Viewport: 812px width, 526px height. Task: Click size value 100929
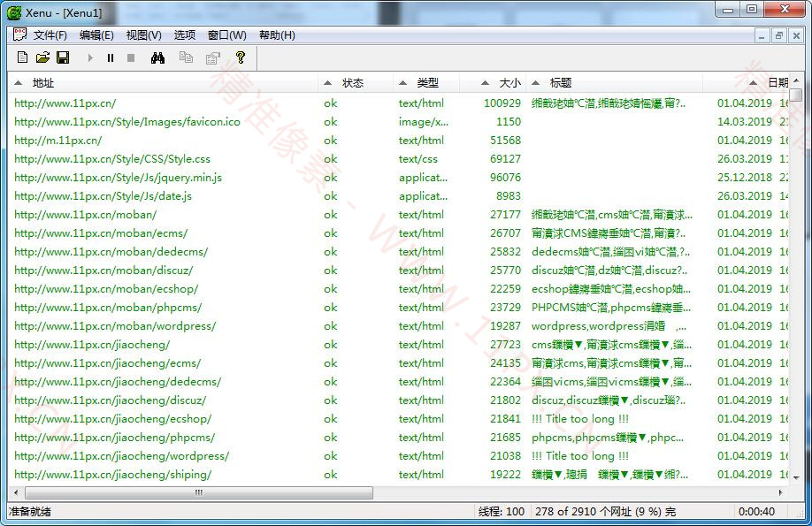(x=502, y=103)
